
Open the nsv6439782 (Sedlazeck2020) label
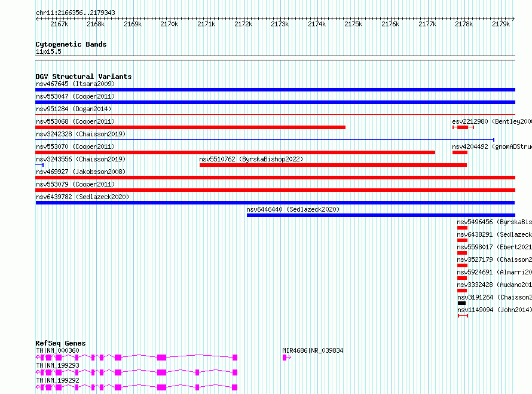(x=82, y=197)
